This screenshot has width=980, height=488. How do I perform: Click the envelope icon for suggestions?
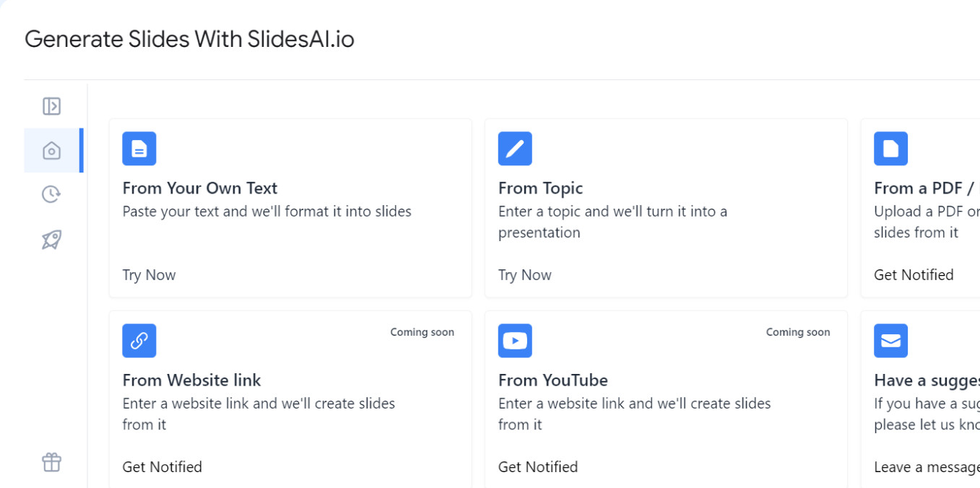tap(890, 341)
